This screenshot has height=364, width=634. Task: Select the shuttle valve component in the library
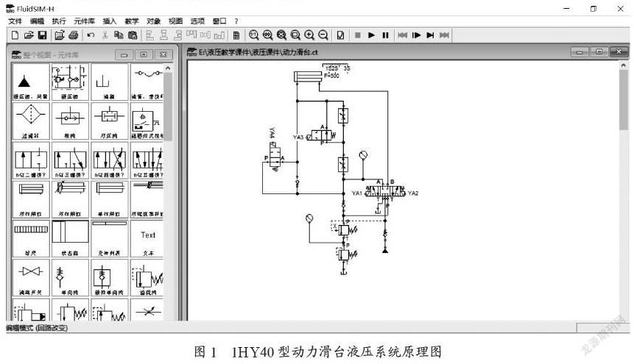pos(70,121)
